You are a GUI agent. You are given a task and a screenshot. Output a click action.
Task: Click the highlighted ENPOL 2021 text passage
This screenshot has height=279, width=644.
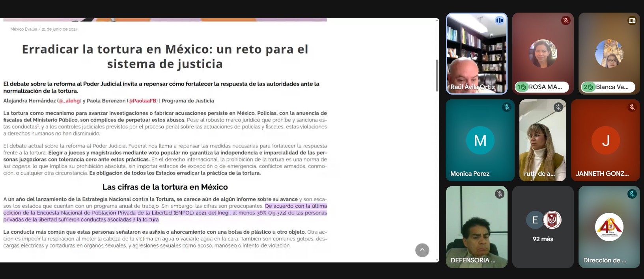coord(165,213)
